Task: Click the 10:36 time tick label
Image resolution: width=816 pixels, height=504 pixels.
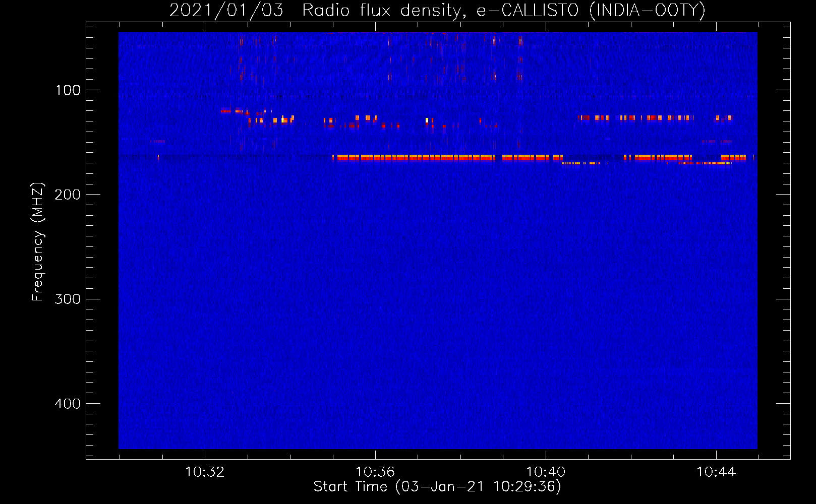Action: [x=375, y=472]
